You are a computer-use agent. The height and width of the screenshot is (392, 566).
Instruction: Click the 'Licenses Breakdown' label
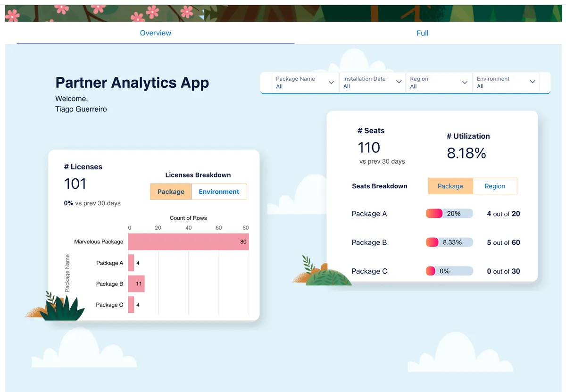tap(198, 175)
